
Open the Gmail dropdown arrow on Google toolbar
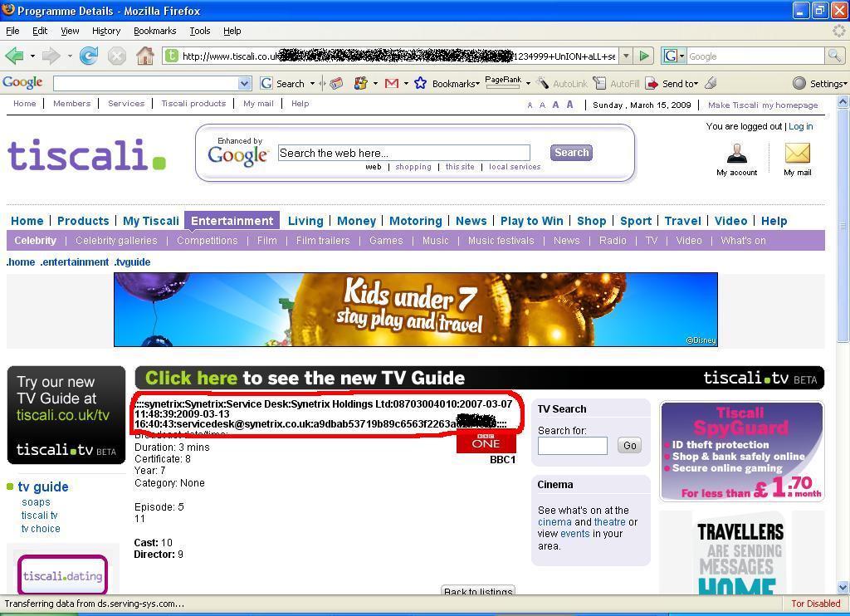click(x=405, y=84)
